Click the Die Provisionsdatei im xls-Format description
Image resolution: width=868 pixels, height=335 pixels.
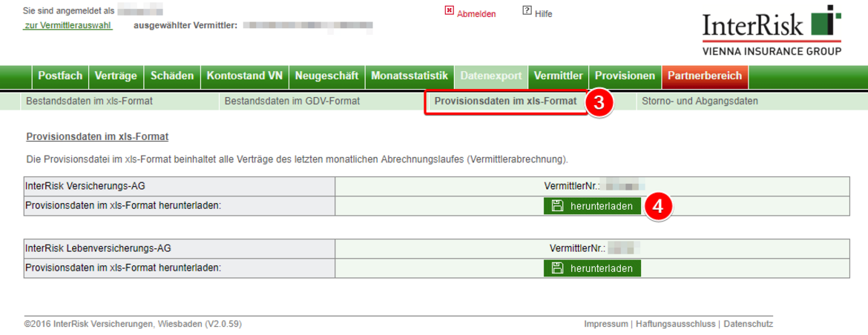pos(297,160)
